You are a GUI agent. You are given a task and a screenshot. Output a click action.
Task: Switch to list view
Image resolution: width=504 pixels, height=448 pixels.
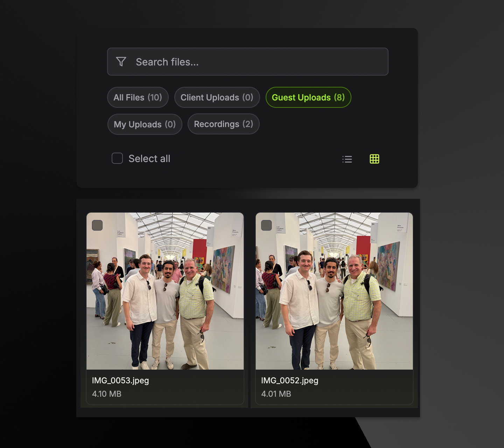tap(347, 159)
